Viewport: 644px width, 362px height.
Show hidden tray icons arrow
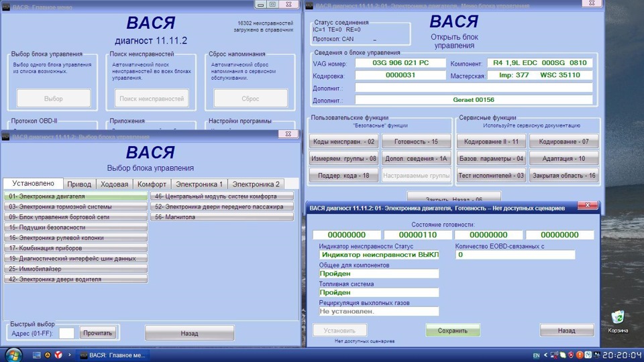coord(545,355)
